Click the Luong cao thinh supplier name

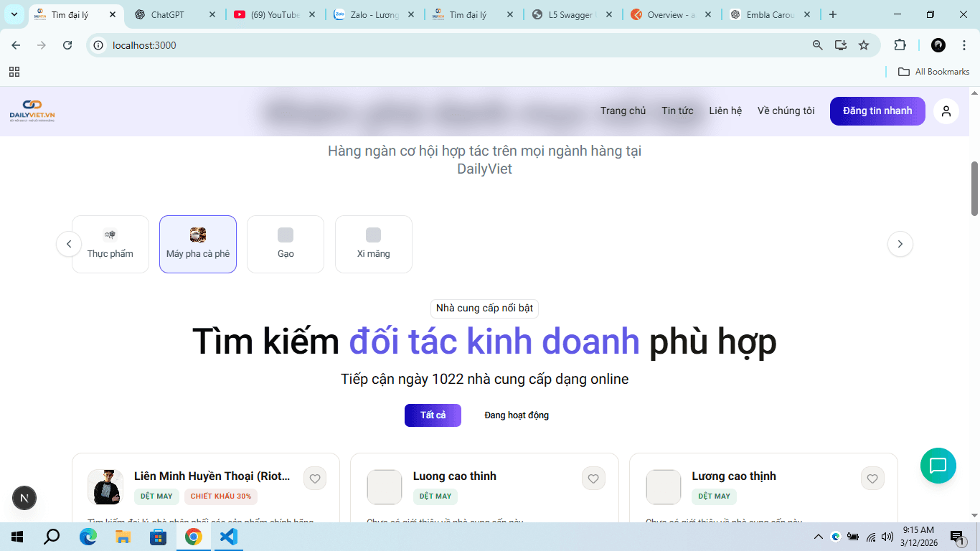pos(454,476)
